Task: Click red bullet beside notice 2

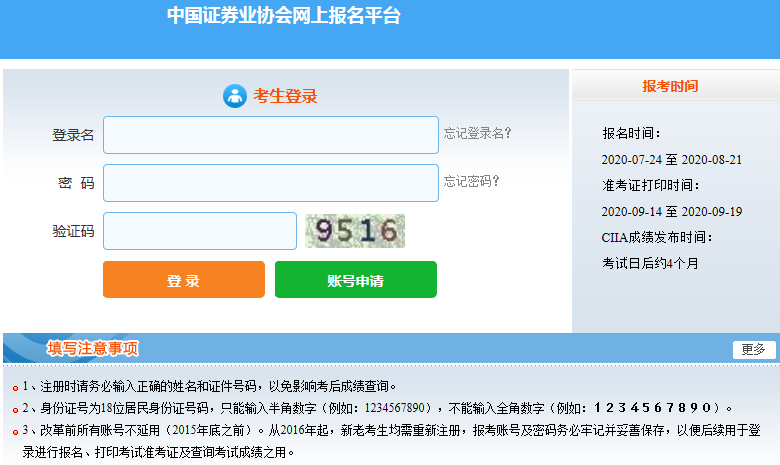Action: [15, 409]
